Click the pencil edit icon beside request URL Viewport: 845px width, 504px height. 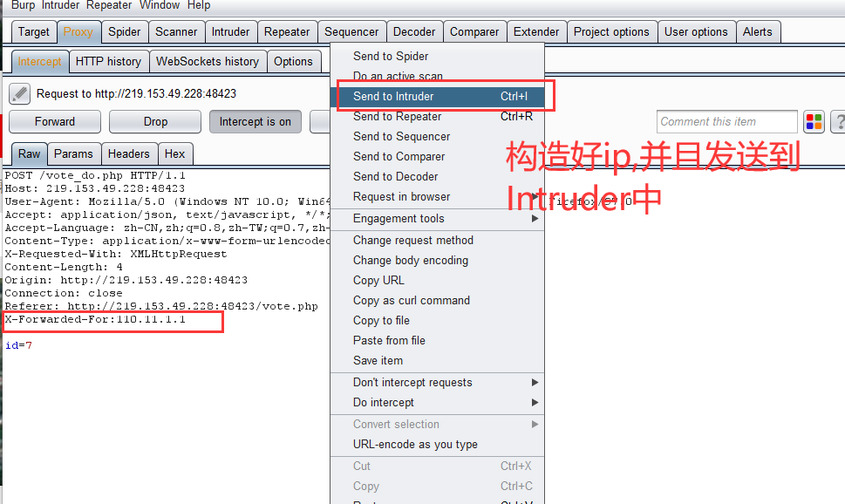19,94
